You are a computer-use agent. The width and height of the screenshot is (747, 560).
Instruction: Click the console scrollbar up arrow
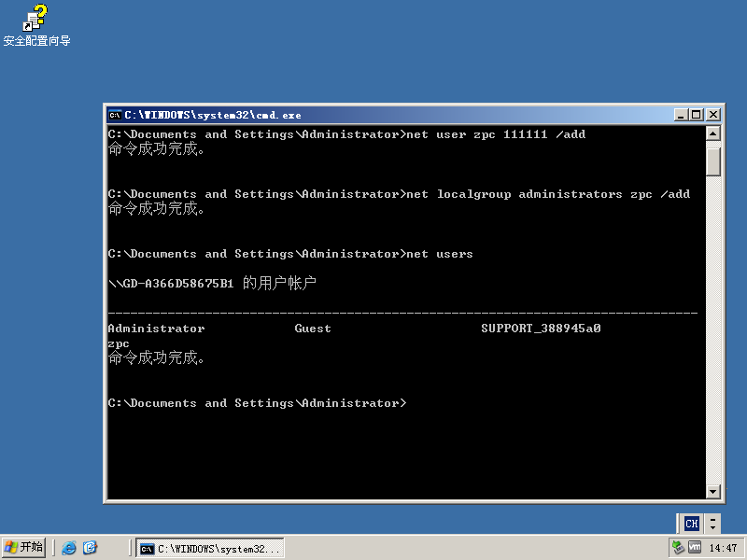pyautogui.click(x=713, y=134)
